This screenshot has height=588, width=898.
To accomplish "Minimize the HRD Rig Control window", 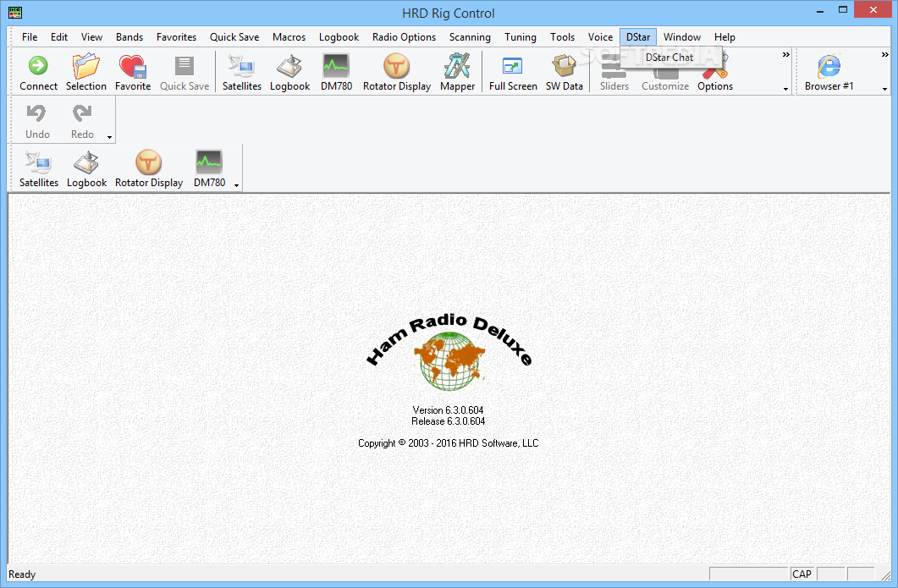I will pos(820,10).
